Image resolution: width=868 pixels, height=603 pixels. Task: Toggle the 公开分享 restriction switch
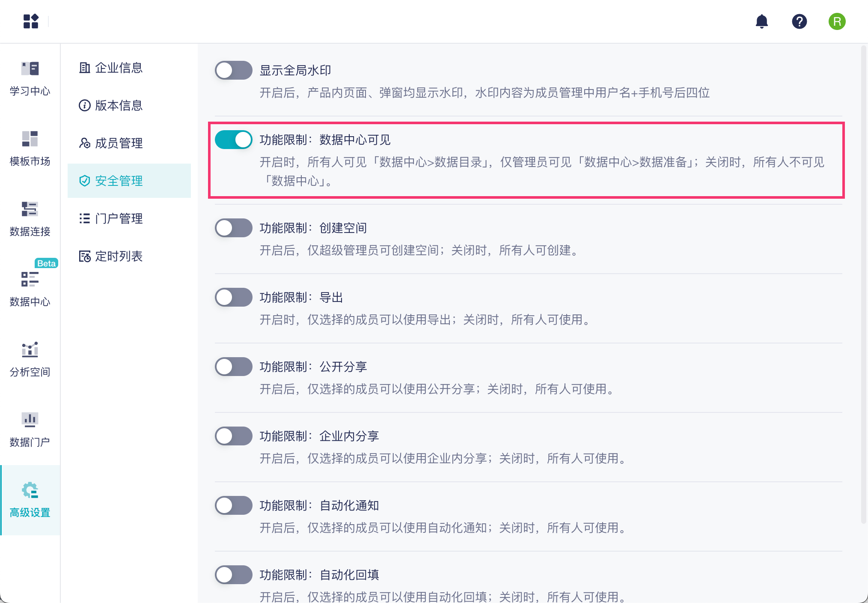(233, 367)
